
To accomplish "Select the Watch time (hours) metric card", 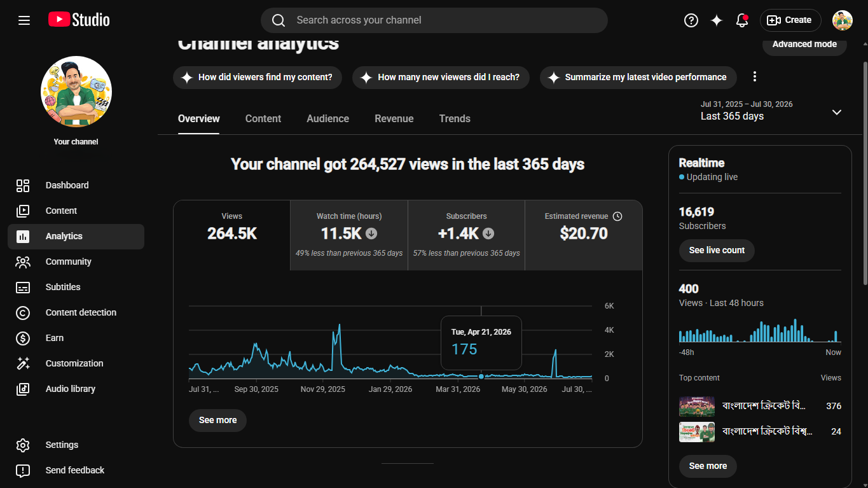I will (349, 235).
